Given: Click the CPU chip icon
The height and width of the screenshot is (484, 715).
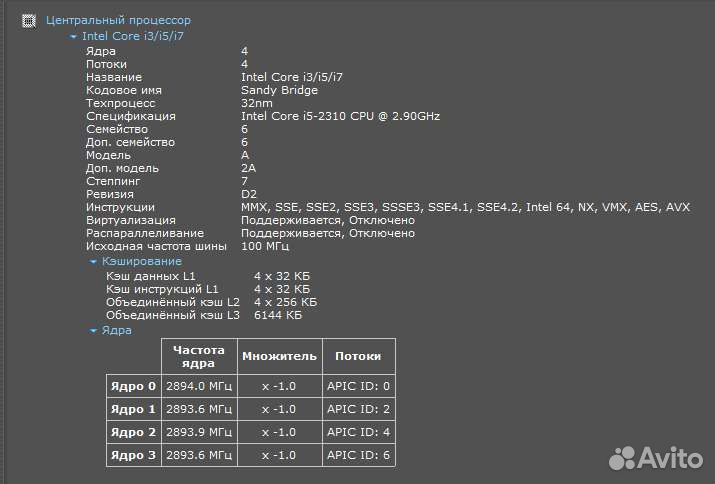Looking at the screenshot, I should [x=29, y=21].
